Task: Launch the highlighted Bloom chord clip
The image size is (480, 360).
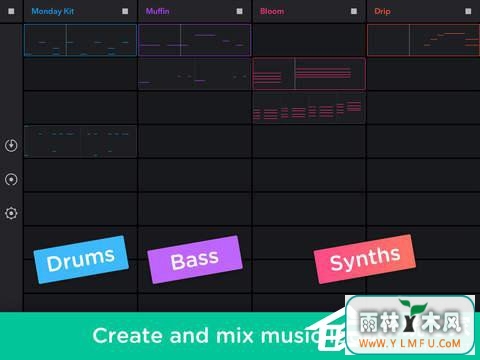Action: (x=309, y=74)
